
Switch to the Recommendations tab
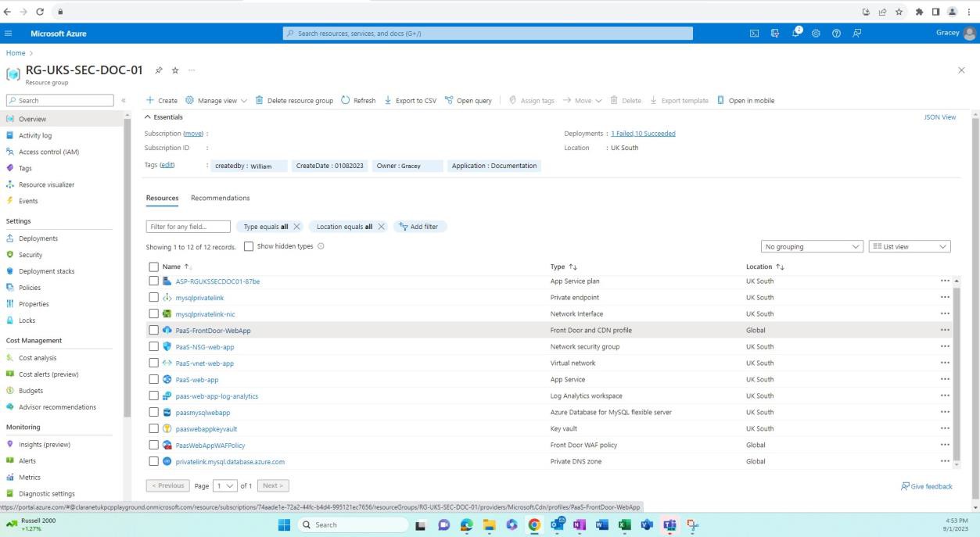click(220, 198)
